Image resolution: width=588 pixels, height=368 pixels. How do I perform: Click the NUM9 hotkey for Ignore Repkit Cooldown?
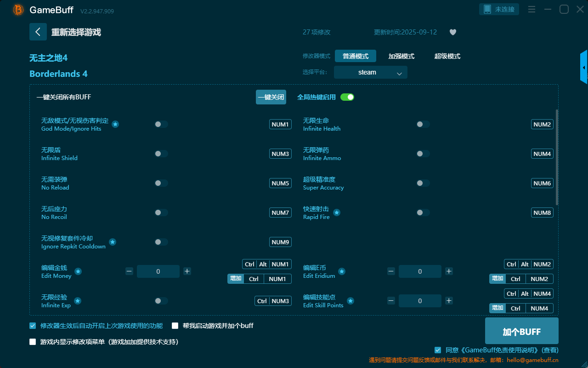(x=280, y=242)
